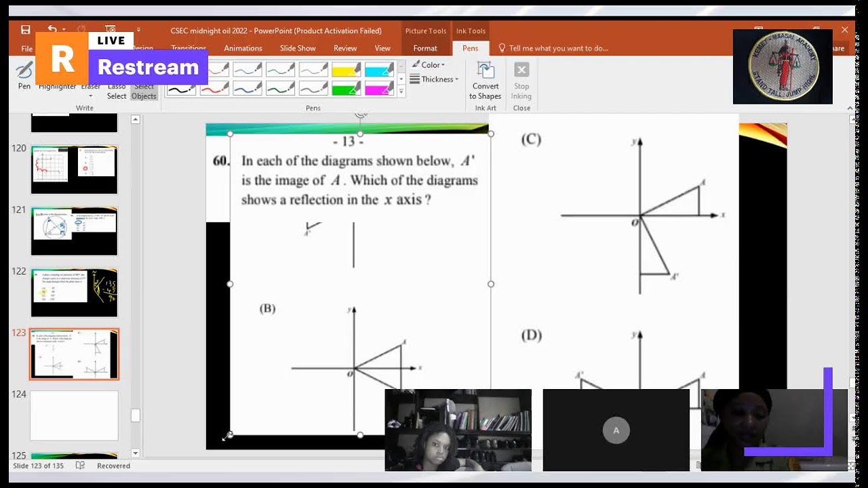The width and height of the screenshot is (868, 488).
Task: Click the bottom-center selection handle of picture
Action: (x=360, y=435)
